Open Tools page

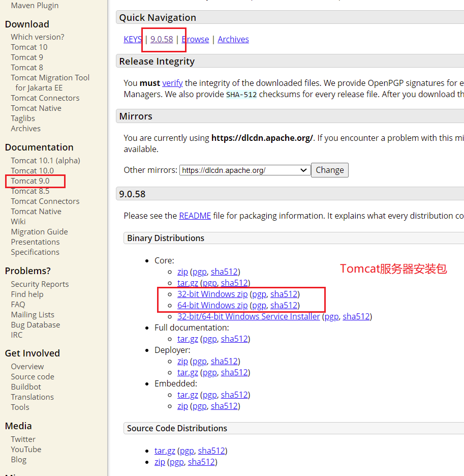coord(20,407)
